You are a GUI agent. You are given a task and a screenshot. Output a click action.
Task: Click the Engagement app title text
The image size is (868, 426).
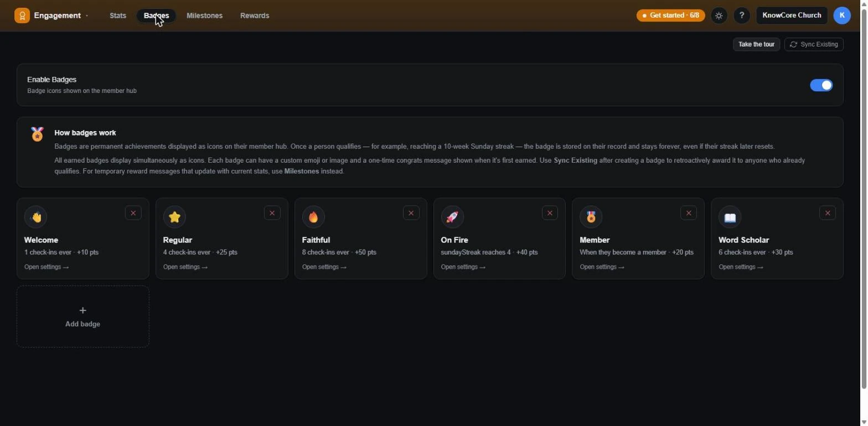[58, 15]
